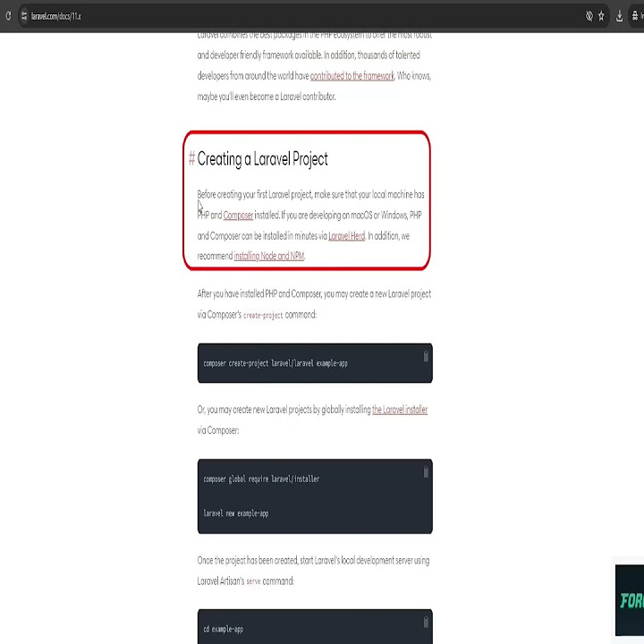Open the site information icon beside the URL
The width and height of the screenshot is (644, 644).
(24, 16)
